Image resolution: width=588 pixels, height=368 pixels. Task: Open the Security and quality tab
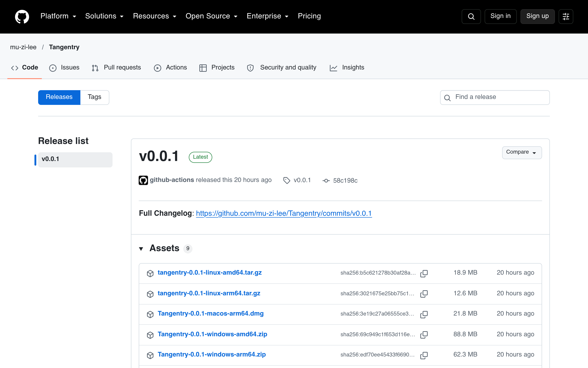[282, 67]
